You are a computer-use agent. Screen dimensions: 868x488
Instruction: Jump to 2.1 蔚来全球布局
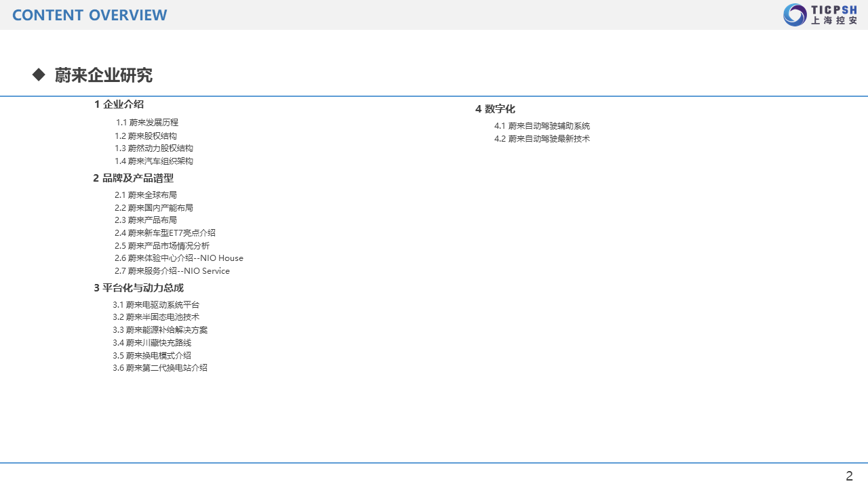(146, 195)
